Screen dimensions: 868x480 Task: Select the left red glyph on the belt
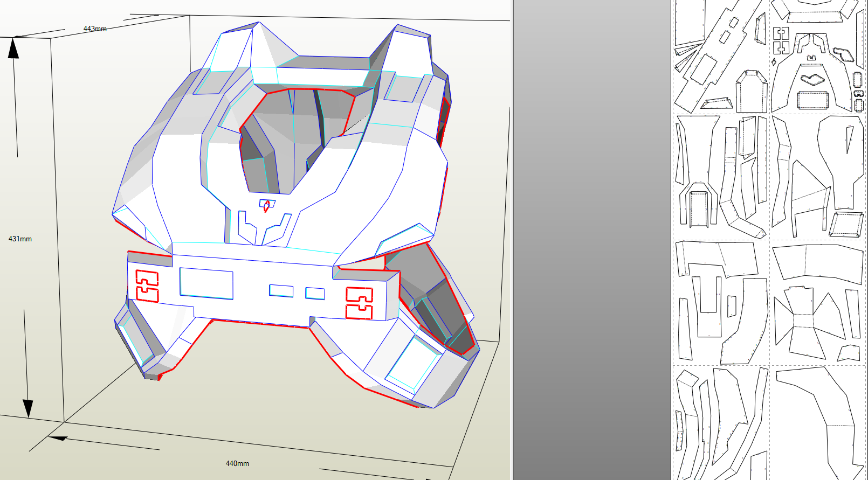(x=147, y=286)
